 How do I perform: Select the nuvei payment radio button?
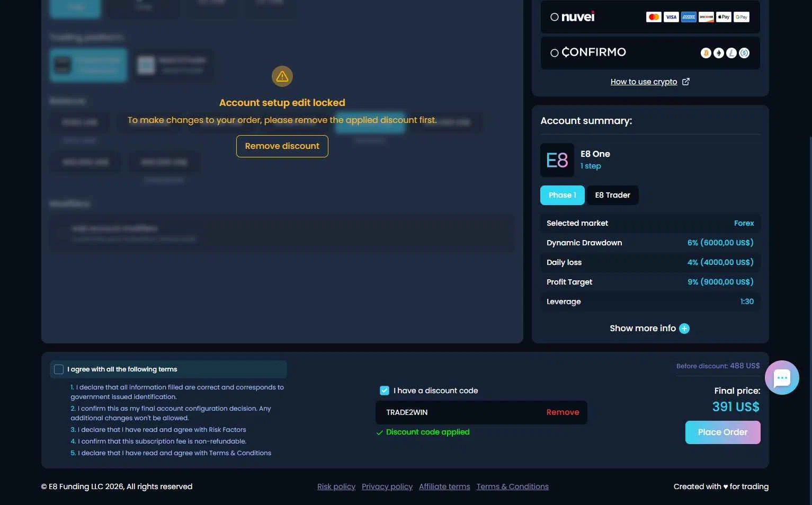coord(554,17)
